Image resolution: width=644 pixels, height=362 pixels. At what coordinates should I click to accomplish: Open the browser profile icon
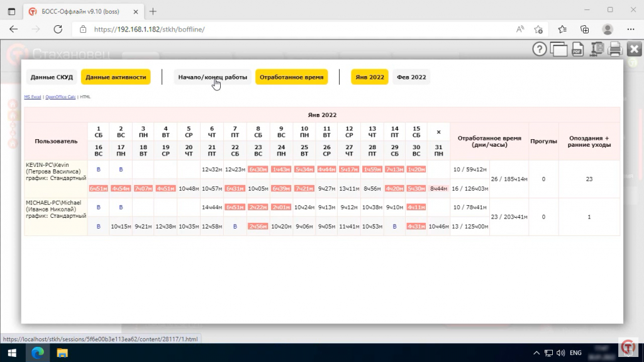608,29
